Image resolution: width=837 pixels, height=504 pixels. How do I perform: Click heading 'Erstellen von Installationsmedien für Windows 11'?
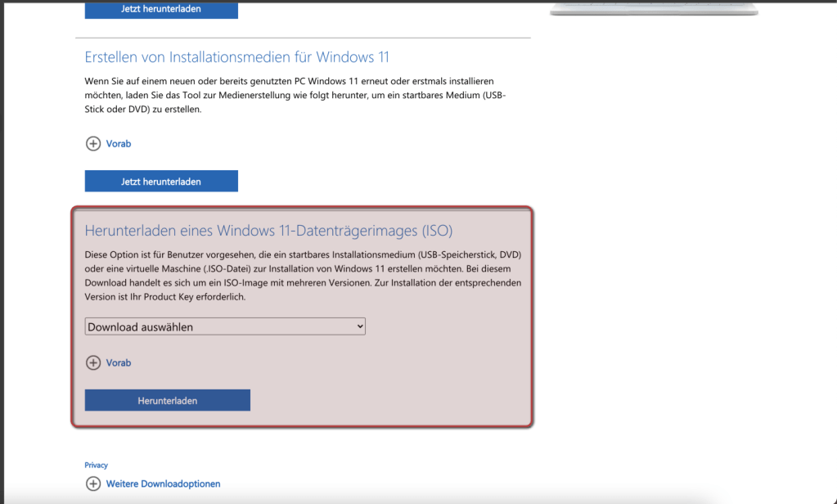click(236, 57)
